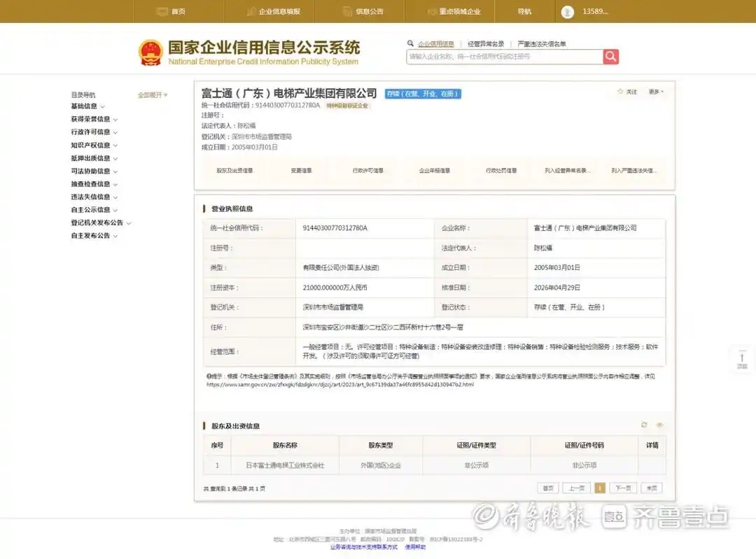Click page number 1 button
This screenshot has width=756, height=559.
click(600, 488)
